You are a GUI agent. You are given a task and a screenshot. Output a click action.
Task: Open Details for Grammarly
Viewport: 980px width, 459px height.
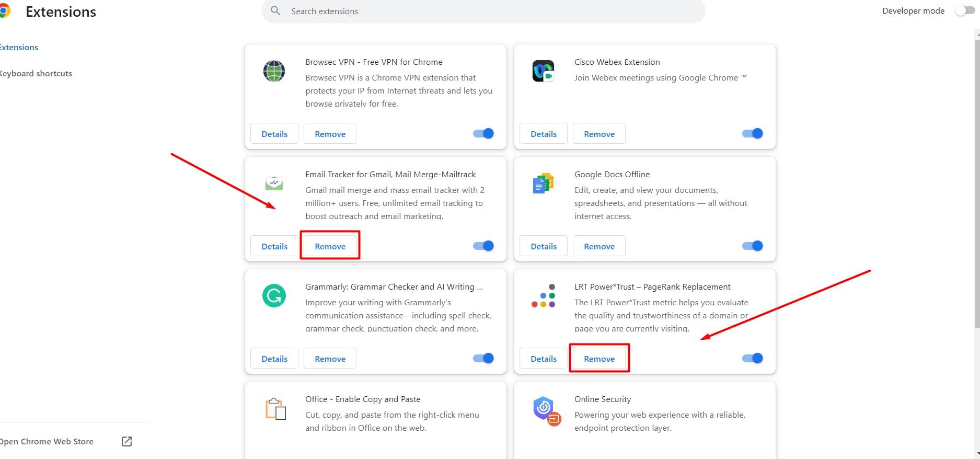coord(274,358)
